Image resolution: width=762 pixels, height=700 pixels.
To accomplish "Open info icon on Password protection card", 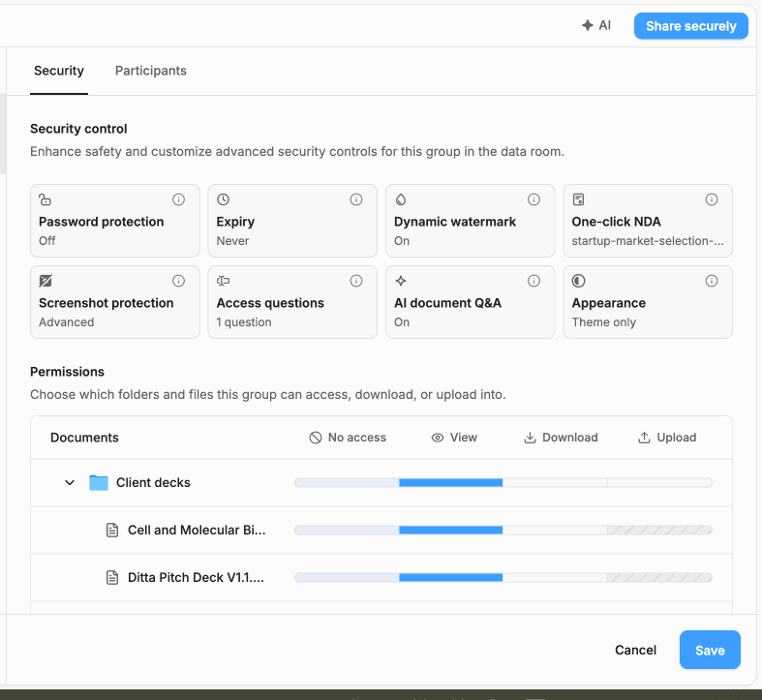I will [178, 199].
